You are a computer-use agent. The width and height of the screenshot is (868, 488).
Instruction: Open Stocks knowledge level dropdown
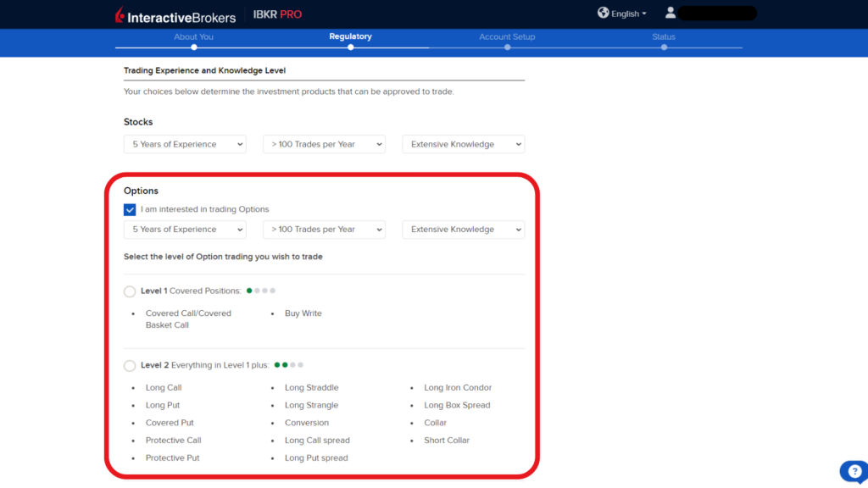tap(464, 144)
